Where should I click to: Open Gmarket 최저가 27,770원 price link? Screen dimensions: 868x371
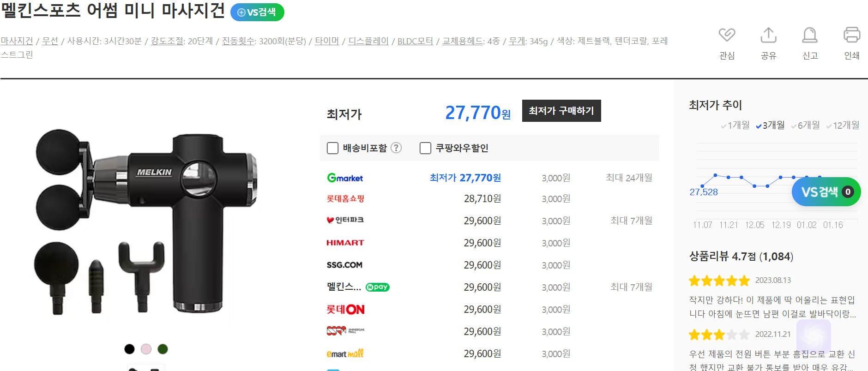(x=465, y=178)
